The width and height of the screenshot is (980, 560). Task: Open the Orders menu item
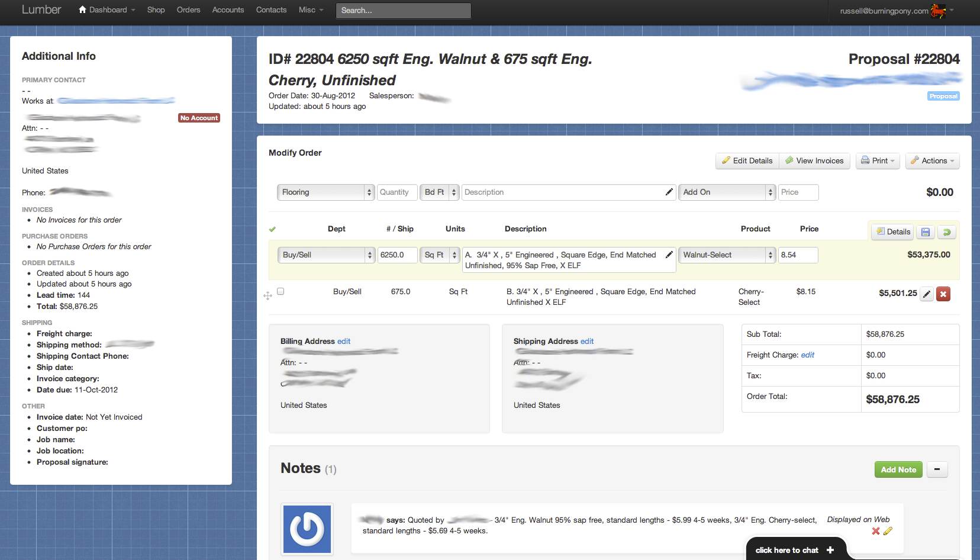pos(188,10)
